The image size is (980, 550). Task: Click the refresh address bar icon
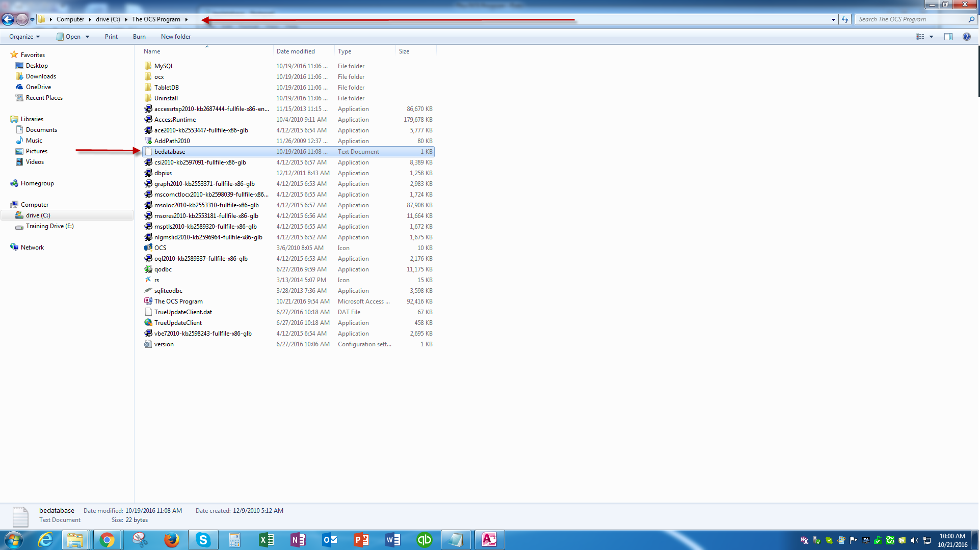(x=845, y=19)
